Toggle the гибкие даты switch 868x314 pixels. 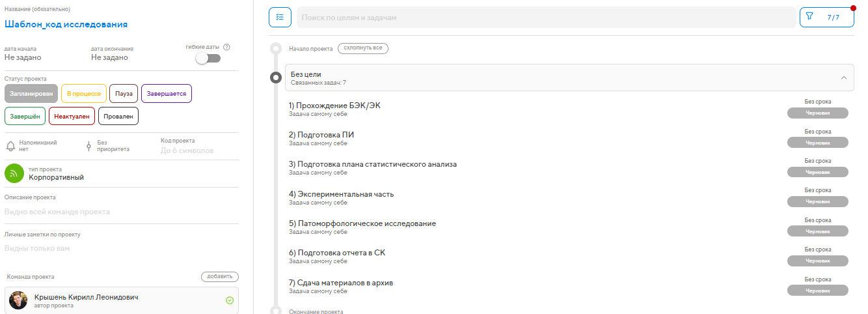point(209,58)
